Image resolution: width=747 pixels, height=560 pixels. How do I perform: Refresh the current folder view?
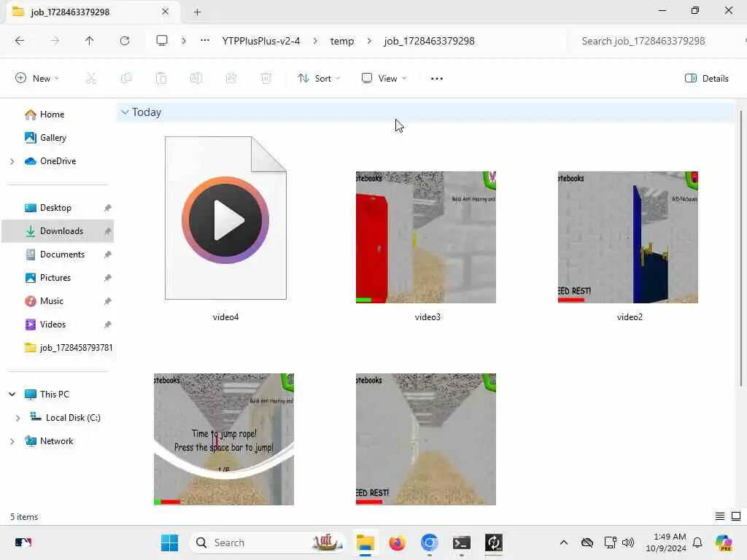tap(125, 41)
